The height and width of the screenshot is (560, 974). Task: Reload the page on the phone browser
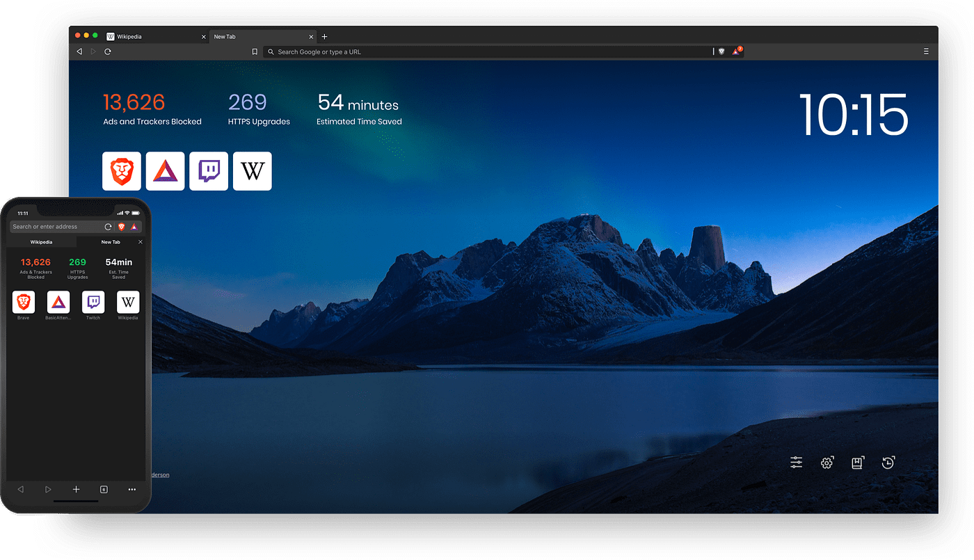tap(108, 227)
